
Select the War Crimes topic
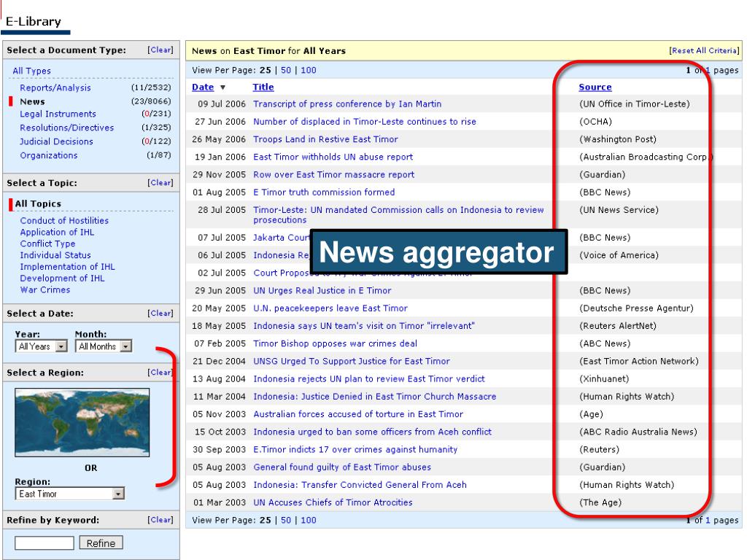click(x=45, y=289)
